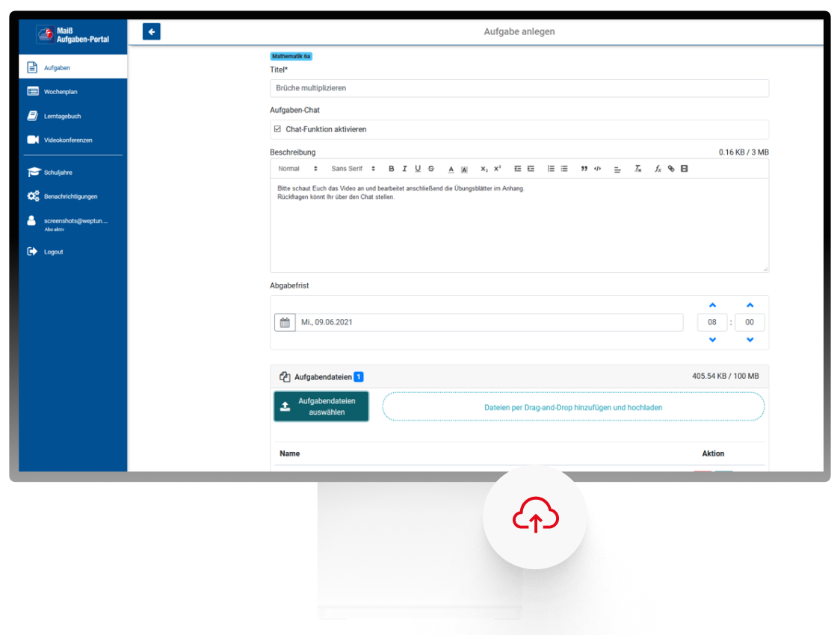Image resolution: width=840 pixels, height=635 pixels.
Task: Click into the Beschreibung text area
Action: point(519,225)
